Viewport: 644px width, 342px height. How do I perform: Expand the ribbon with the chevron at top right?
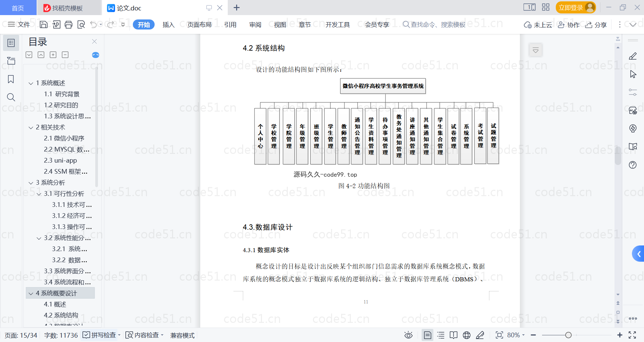633,24
